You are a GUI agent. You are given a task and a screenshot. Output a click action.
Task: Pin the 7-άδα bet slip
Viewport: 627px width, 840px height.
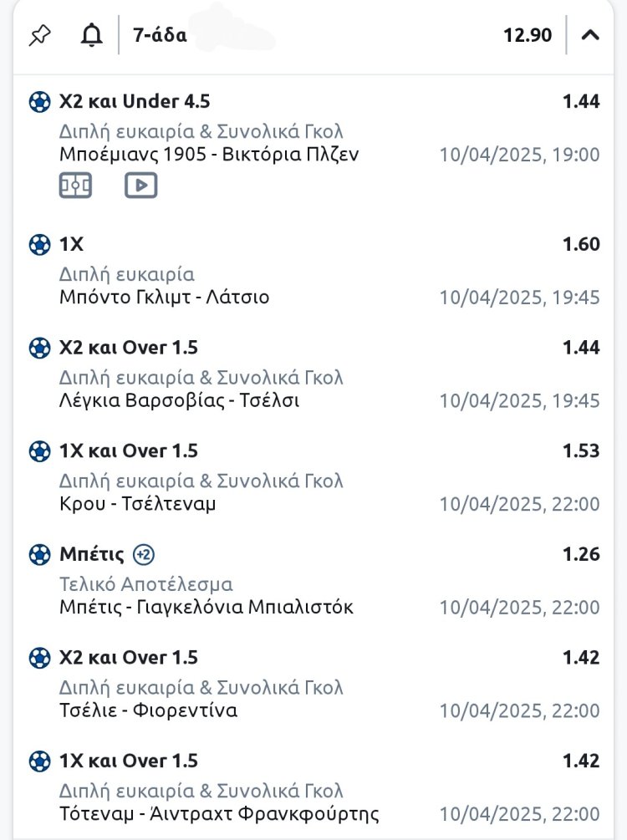coord(39,35)
